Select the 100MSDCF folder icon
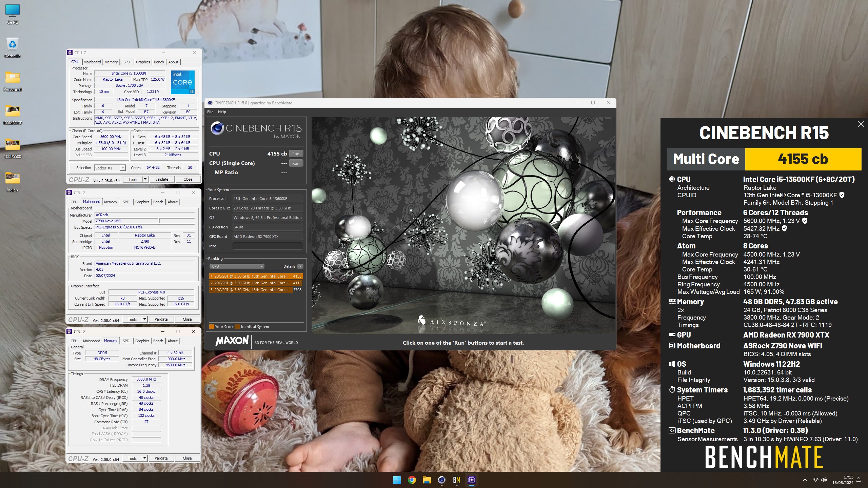The height and width of the screenshot is (488, 868). click(13, 115)
